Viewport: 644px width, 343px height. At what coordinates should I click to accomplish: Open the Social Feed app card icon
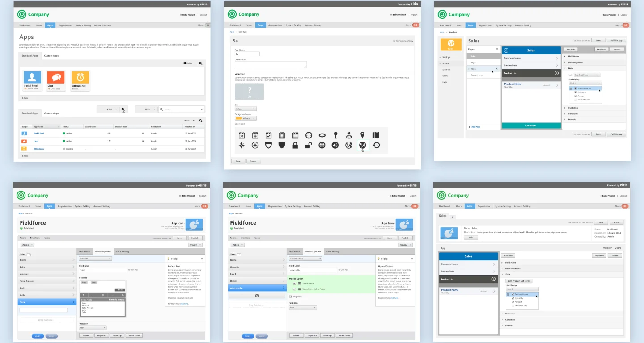pyautogui.click(x=32, y=77)
